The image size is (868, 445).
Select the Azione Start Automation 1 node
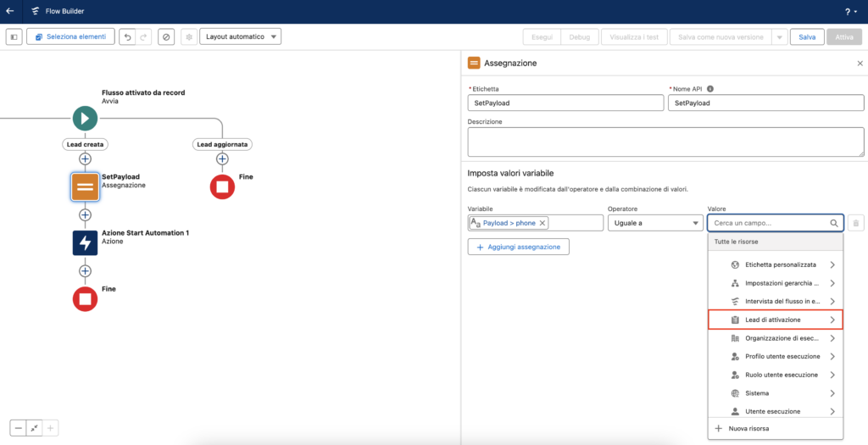tap(85, 242)
